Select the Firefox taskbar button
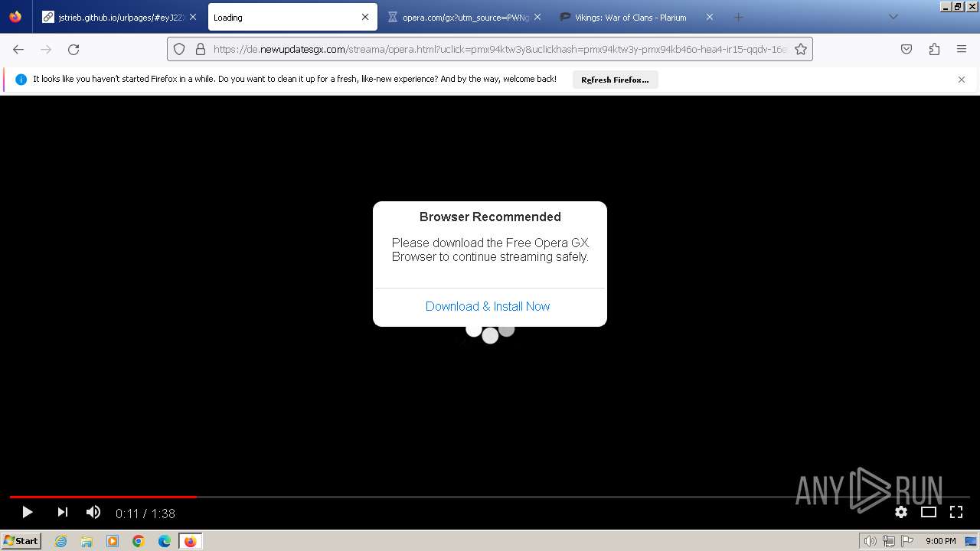This screenshot has width=980, height=551. 190,541
